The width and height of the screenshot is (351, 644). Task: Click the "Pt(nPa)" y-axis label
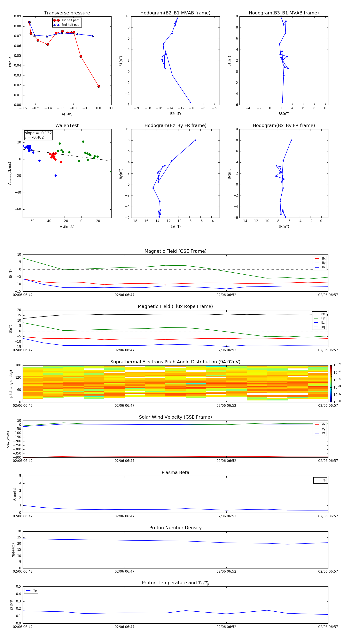tap(10, 61)
